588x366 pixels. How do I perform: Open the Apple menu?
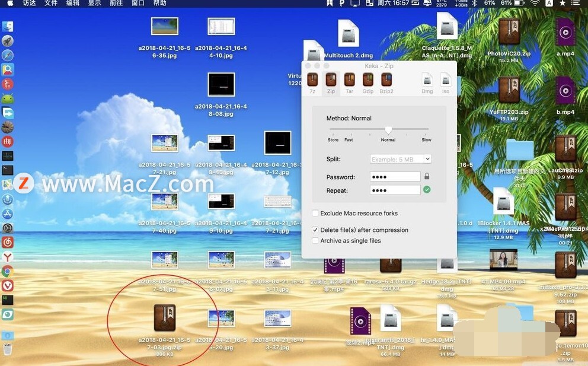click(9, 3)
